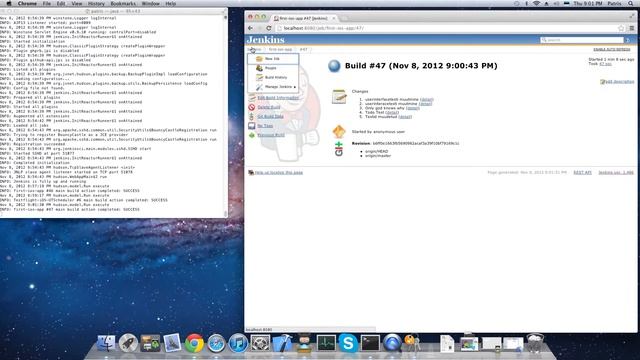
Task: Click the No Tags monitor icon
Action: [251, 126]
